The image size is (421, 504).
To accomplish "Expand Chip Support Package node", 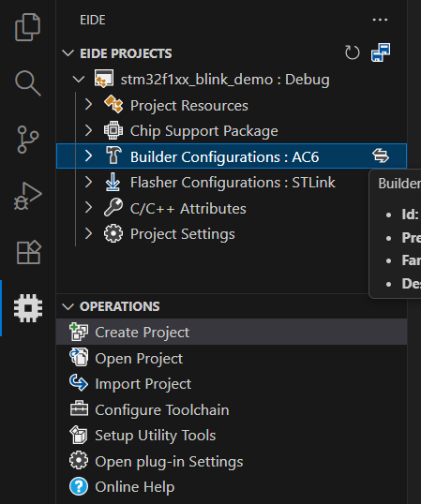I will [x=88, y=130].
